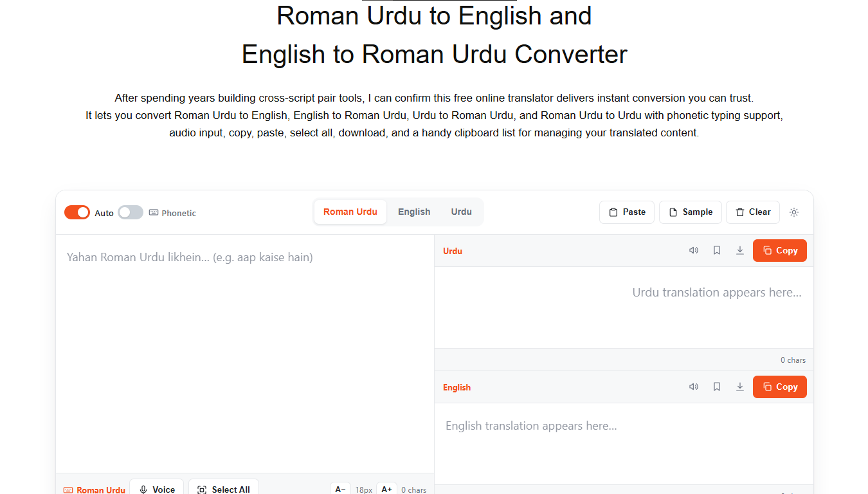Screen dimensions: 868x494
Task: Download the Urdu translation
Action: 740,251
